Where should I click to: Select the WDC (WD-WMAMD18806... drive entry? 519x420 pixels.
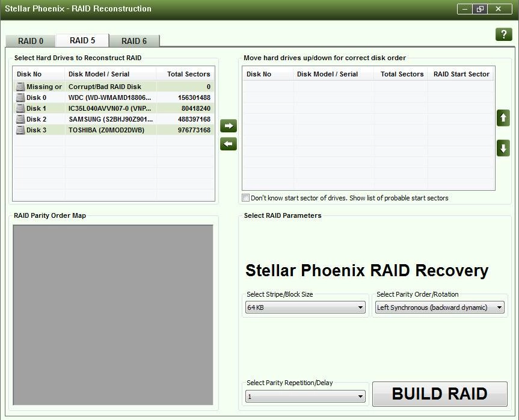(109, 97)
